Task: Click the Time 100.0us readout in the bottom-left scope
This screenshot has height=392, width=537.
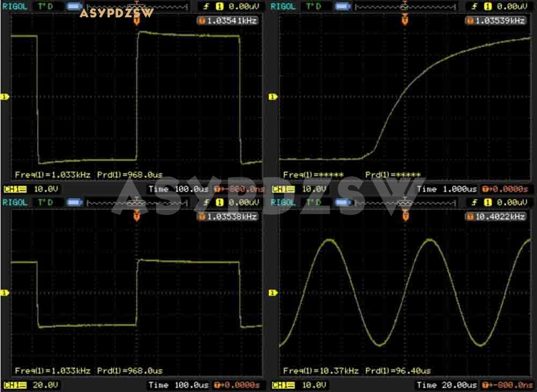Action: coord(178,385)
